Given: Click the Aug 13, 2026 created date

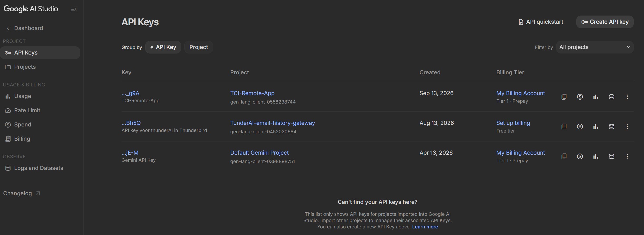Looking at the screenshot, I should (437, 123).
